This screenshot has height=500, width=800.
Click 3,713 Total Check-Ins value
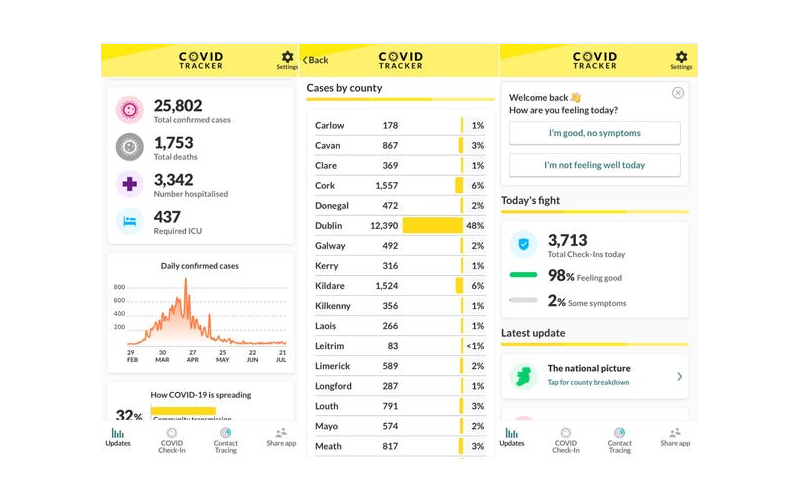pos(568,240)
